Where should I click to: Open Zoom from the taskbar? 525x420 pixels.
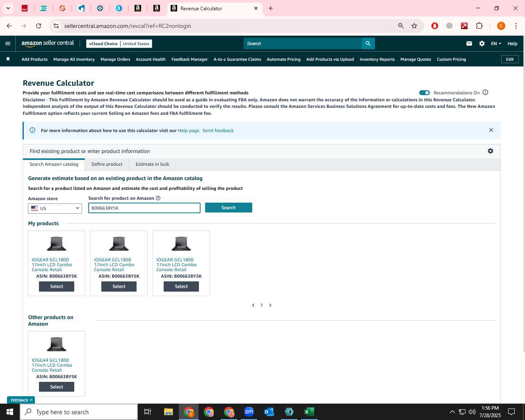(x=249, y=412)
